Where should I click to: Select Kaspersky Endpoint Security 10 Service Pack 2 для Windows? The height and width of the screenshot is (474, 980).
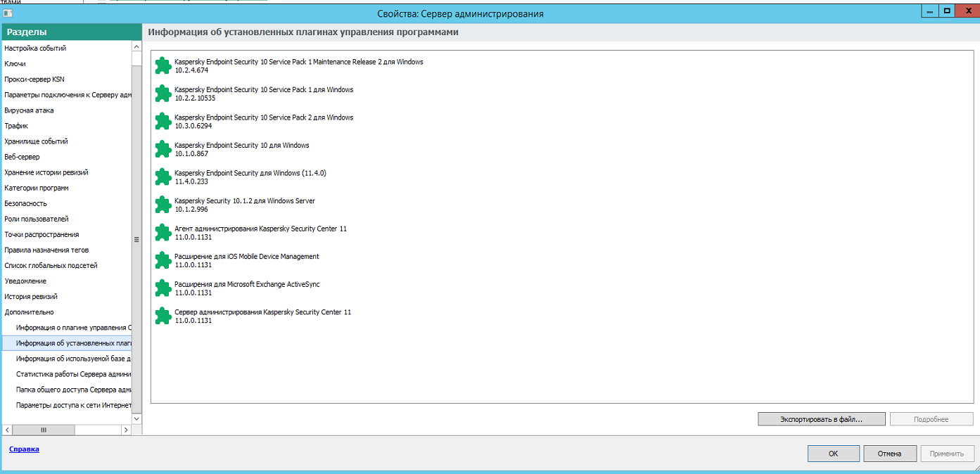(x=264, y=117)
